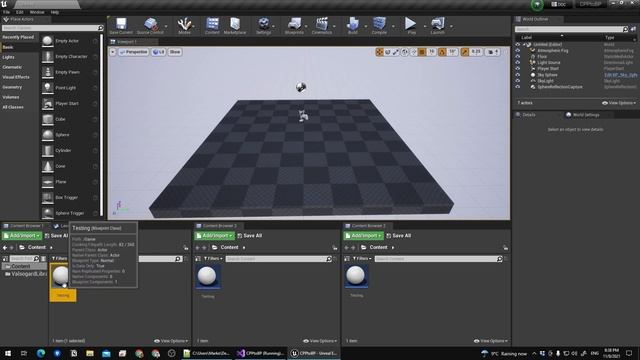Viewport: 640px width, 360px height.
Task: Select Empty Character in Place Actors
Action: [x=70, y=57]
